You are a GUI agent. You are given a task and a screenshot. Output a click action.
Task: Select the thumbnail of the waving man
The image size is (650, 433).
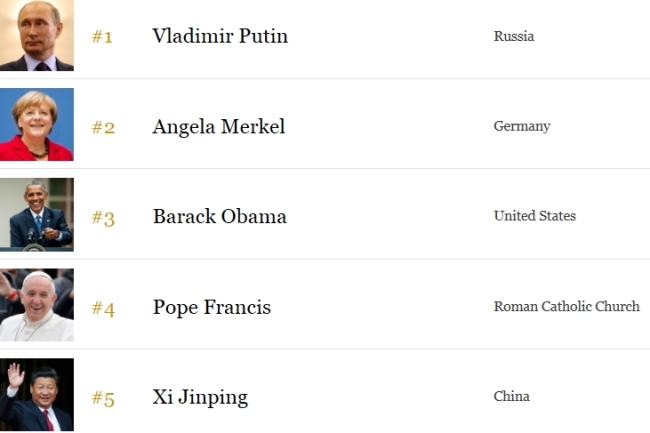pyautogui.click(x=37, y=395)
